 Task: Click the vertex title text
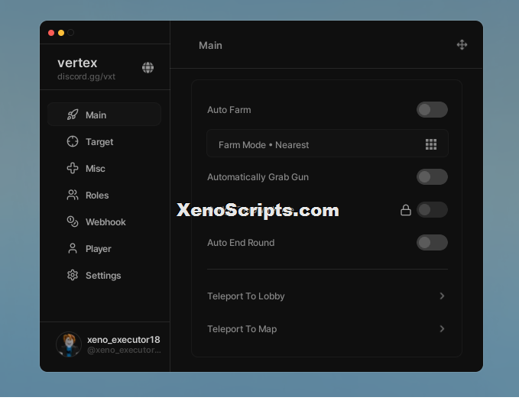77,63
